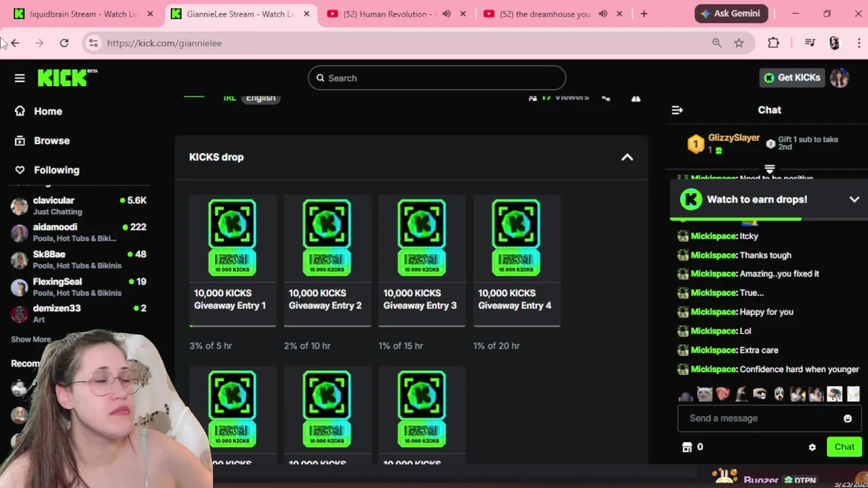868x488 pixels.
Task: Send message with Chat button
Action: point(844,447)
